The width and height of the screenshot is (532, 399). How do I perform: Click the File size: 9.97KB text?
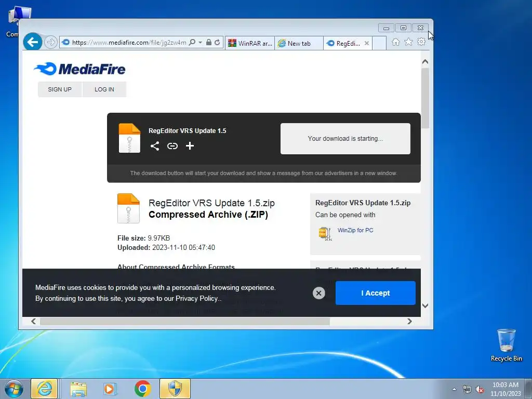(143, 238)
